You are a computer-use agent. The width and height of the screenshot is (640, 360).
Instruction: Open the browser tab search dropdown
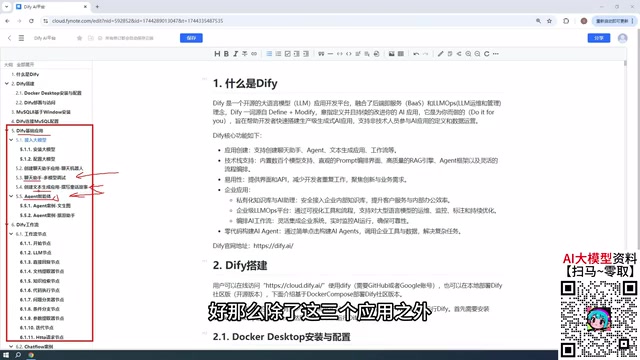click(x=7, y=7)
